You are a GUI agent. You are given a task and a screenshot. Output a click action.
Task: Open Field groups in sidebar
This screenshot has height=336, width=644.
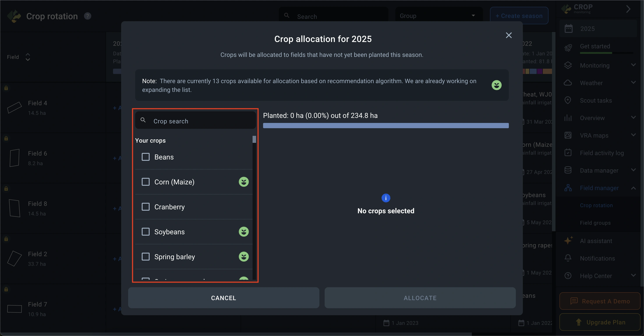point(595,223)
